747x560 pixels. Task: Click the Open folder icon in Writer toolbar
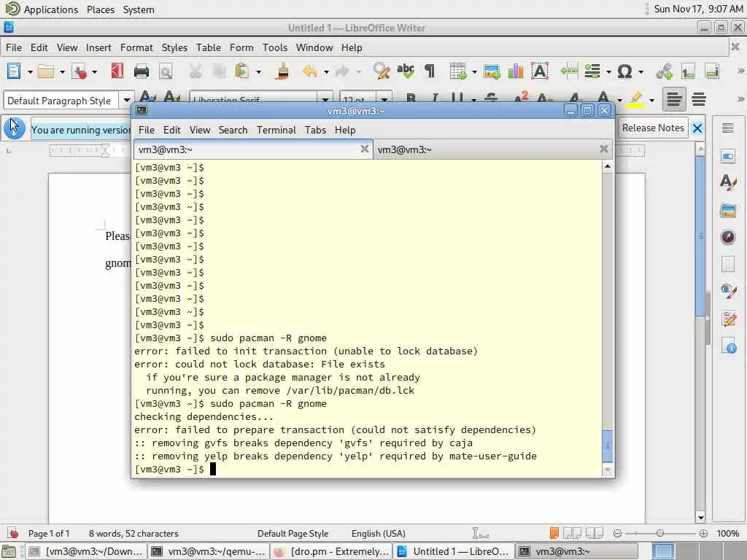pyautogui.click(x=46, y=71)
